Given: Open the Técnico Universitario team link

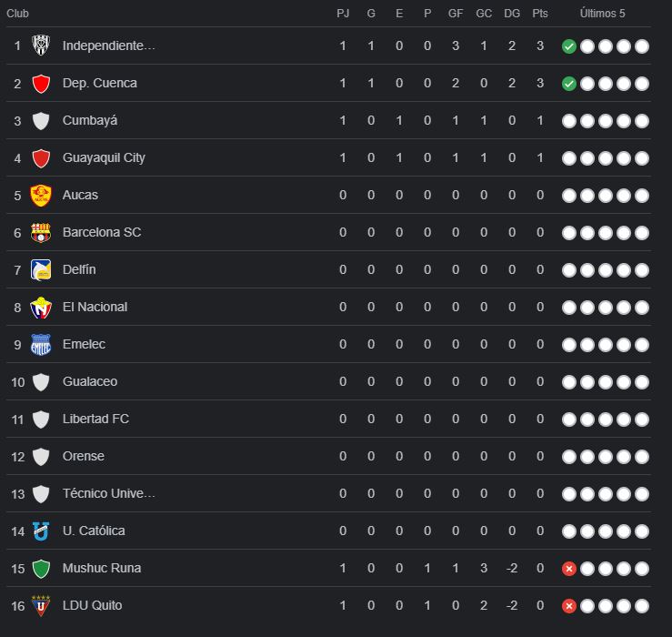Looking at the screenshot, I should [x=109, y=493].
